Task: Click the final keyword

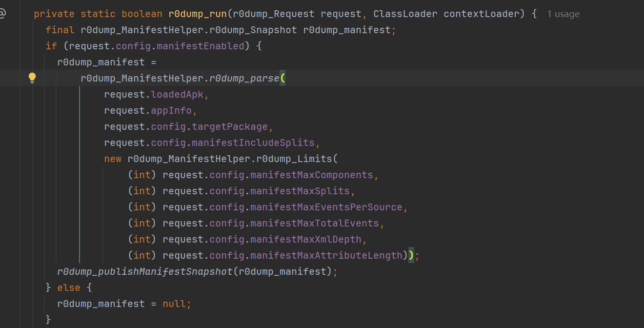Action: click(x=60, y=30)
